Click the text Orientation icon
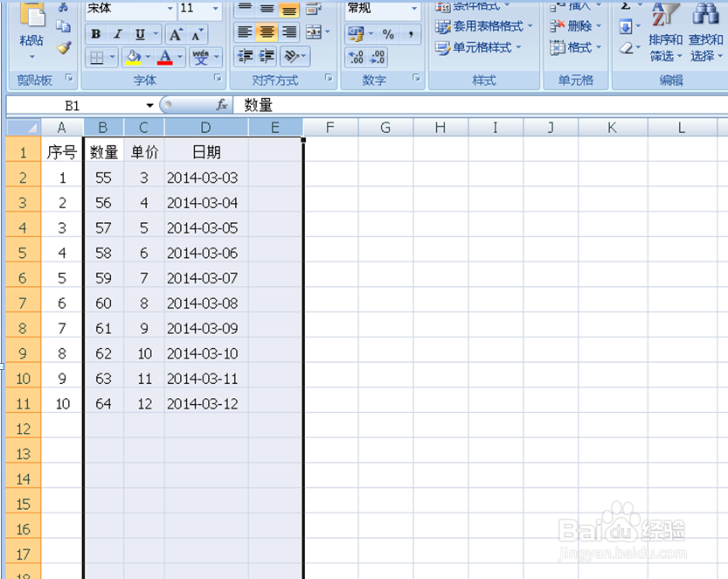728x579 pixels. (x=292, y=57)
